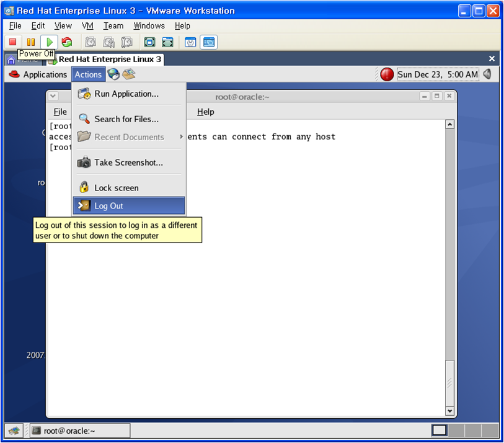Click the Reset toolbar button

67,42
